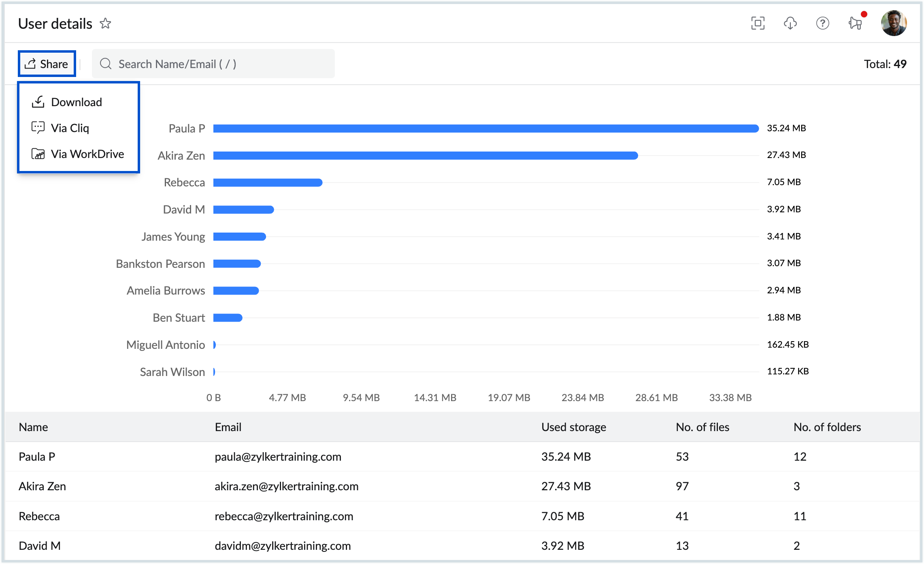The image size is (924, 564).
Task: Select the Rebecca table row
Action: point(39,516)
